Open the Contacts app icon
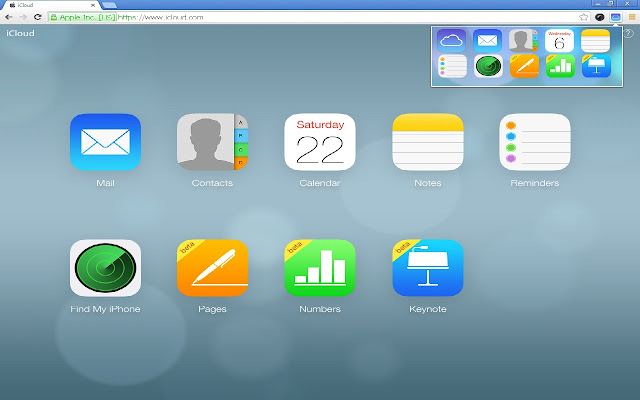 [212, 142]
